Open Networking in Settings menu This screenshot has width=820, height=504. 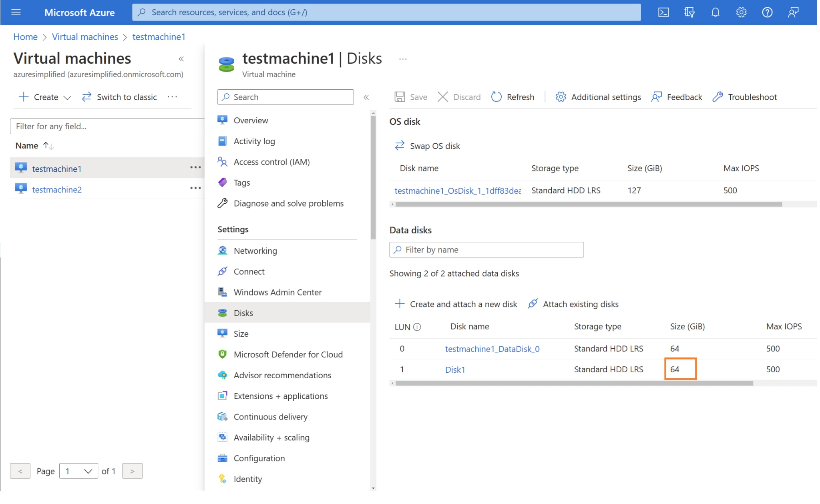coord(255,251)
